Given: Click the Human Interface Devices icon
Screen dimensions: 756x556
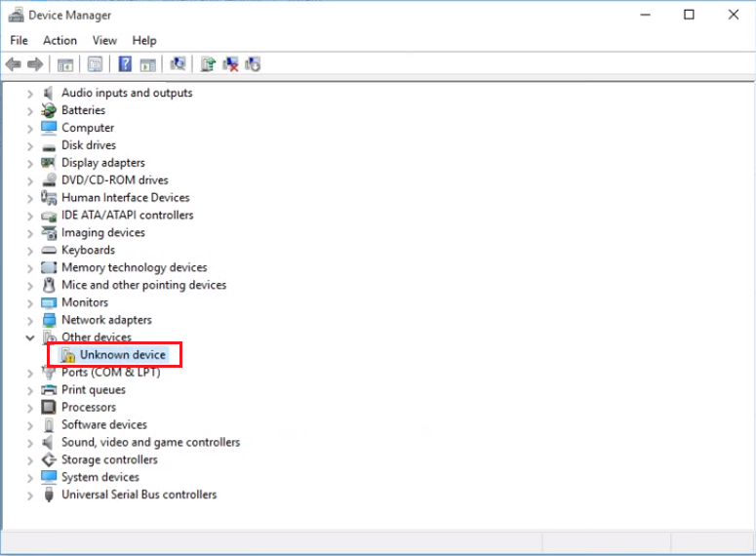Looking at the screenshot, I should coord(49,198).
